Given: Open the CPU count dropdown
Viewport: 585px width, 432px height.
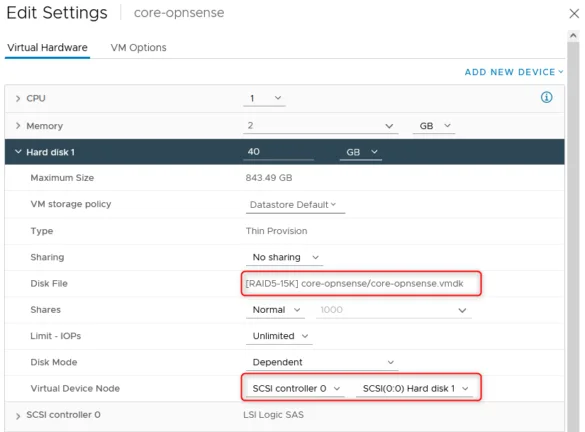Looking at the screenshot, I should coord(264,98).
